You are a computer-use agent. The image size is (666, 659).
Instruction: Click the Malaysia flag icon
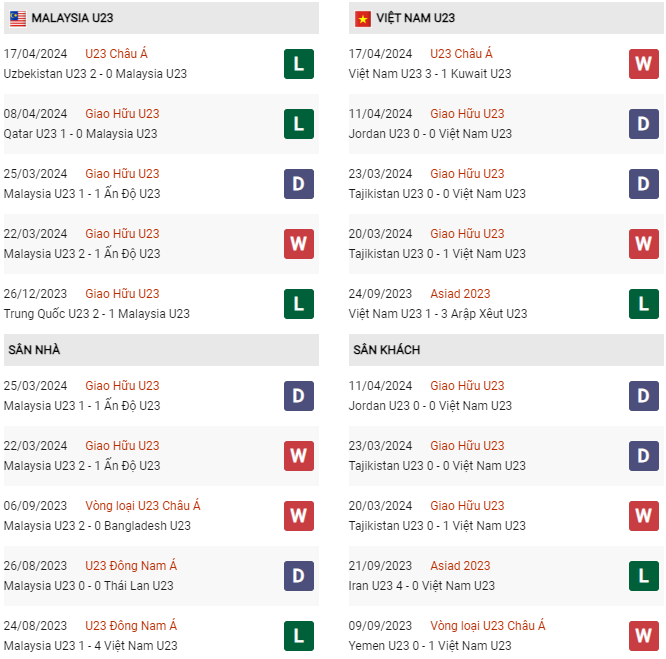tap(18, 18)
